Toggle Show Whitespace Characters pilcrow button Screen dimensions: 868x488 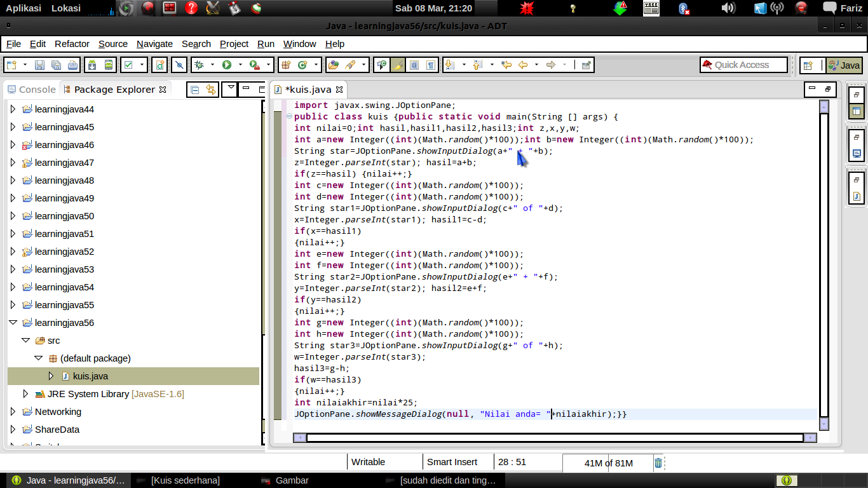click(431, 65)
